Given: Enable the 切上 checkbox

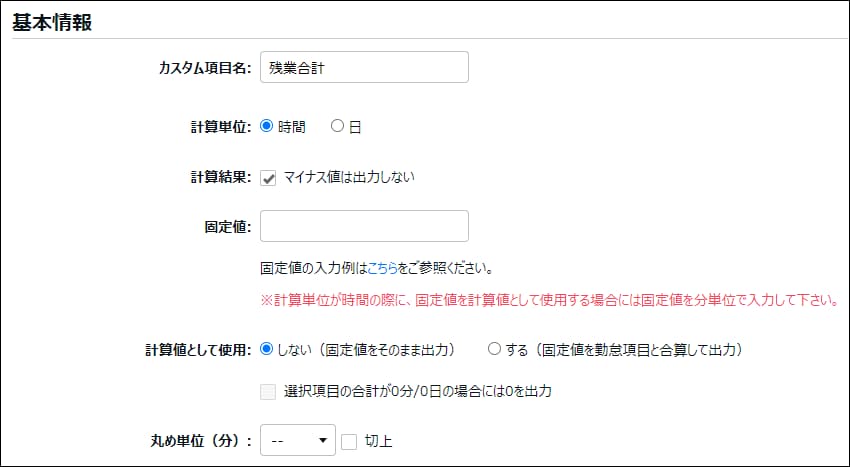Looking at the screenshot, I should (x=349, y=440).
